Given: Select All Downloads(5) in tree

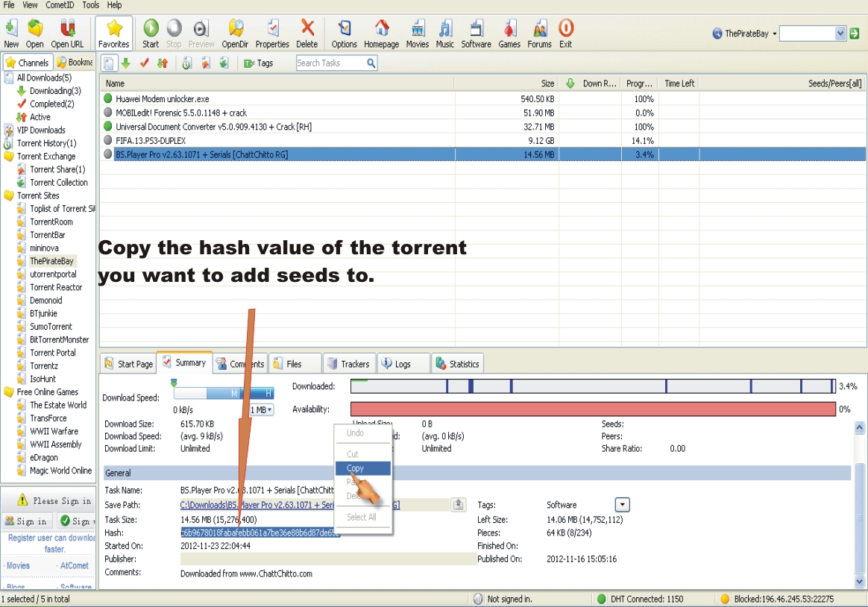Looking at the screenshot, I should (x=44, y=78).
